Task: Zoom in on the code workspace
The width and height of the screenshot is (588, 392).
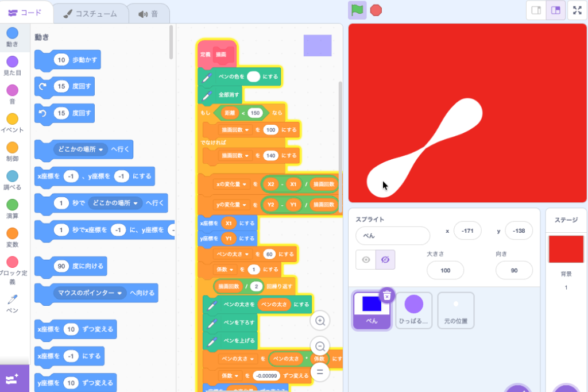Action: 320,321
